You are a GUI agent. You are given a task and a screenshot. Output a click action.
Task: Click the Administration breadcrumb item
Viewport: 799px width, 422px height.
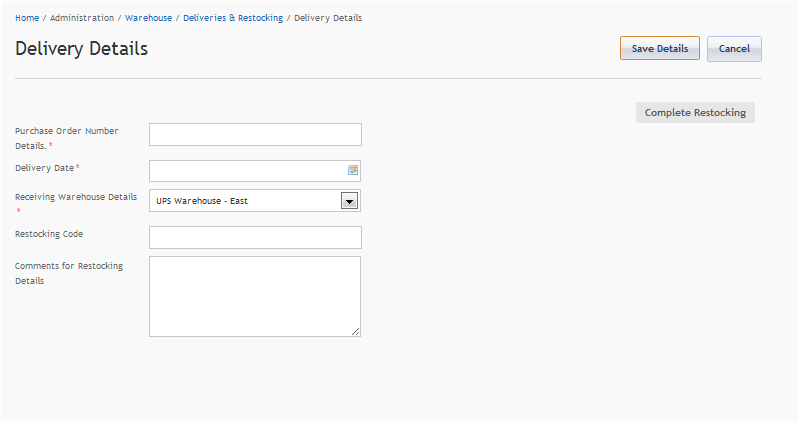82,18
